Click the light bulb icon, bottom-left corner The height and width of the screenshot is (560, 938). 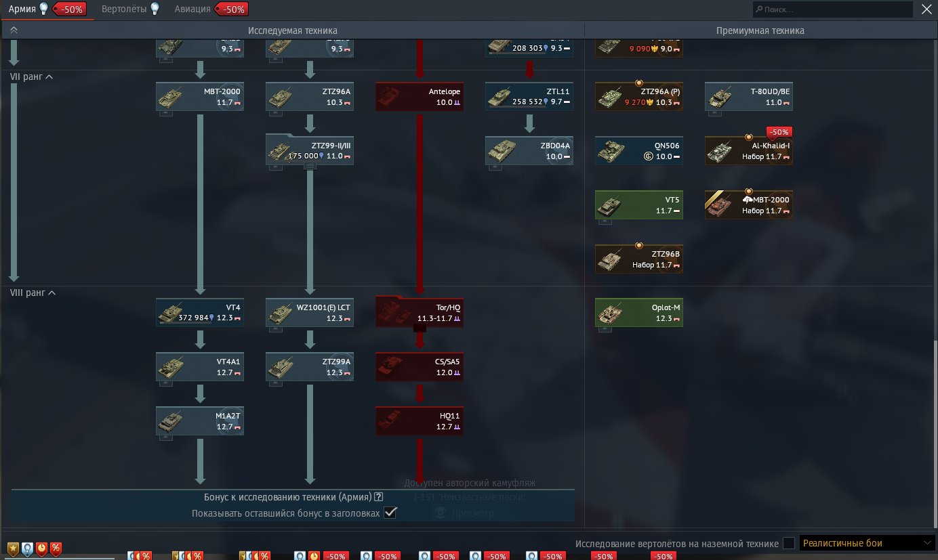point(27,548)
